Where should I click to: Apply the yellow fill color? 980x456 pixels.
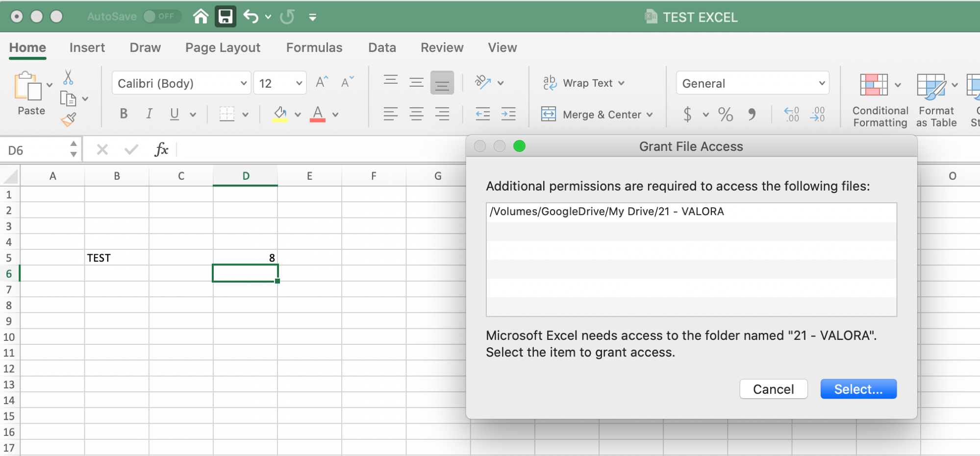pyautogui.click(x=280, y=114)
